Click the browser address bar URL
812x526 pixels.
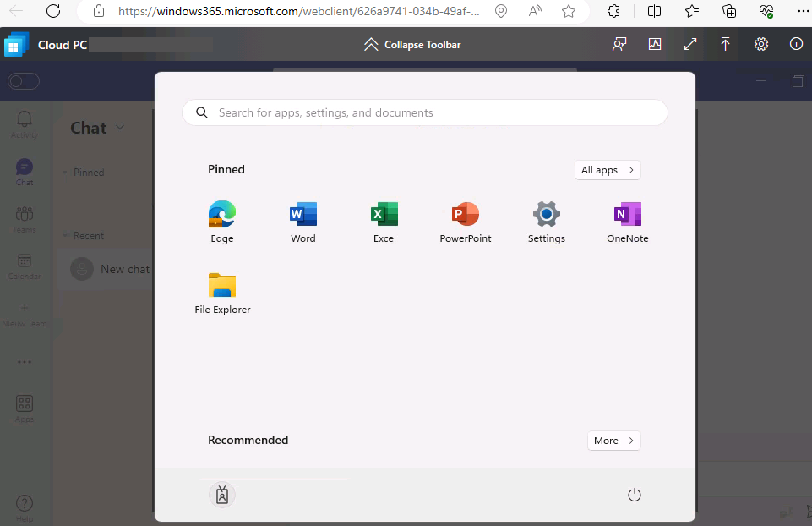click(299, 11)
